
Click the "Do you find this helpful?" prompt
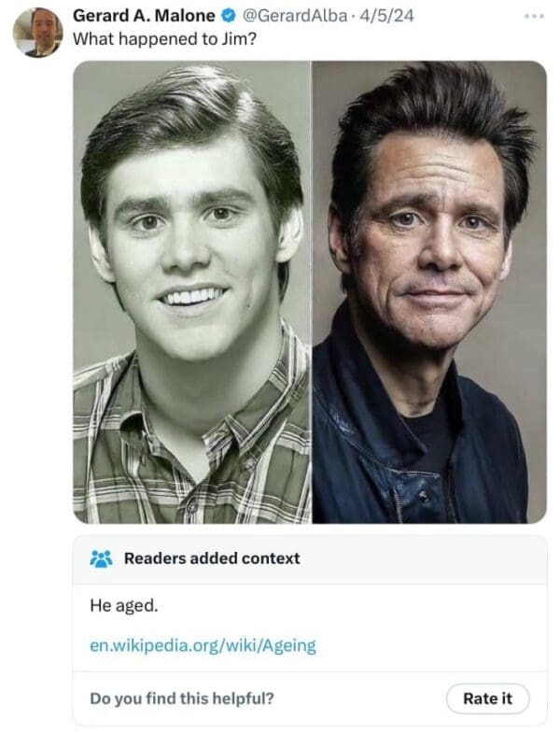(x=182, y=698)
